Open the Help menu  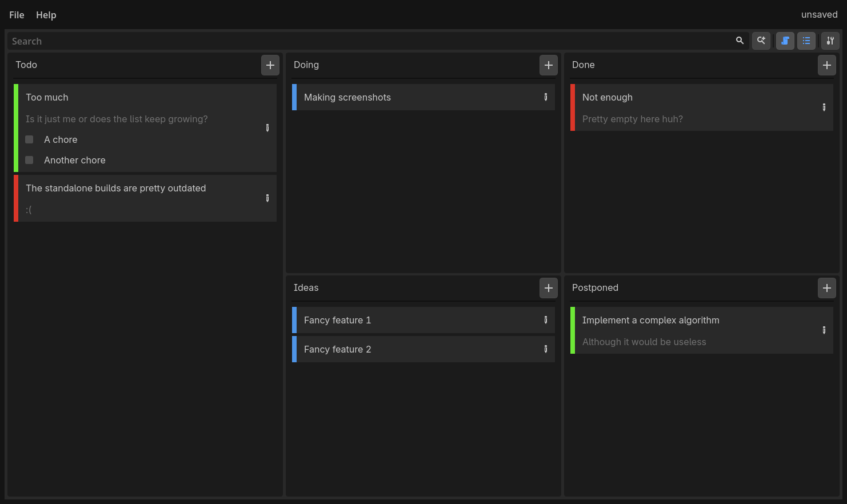(x=46, y=15)
